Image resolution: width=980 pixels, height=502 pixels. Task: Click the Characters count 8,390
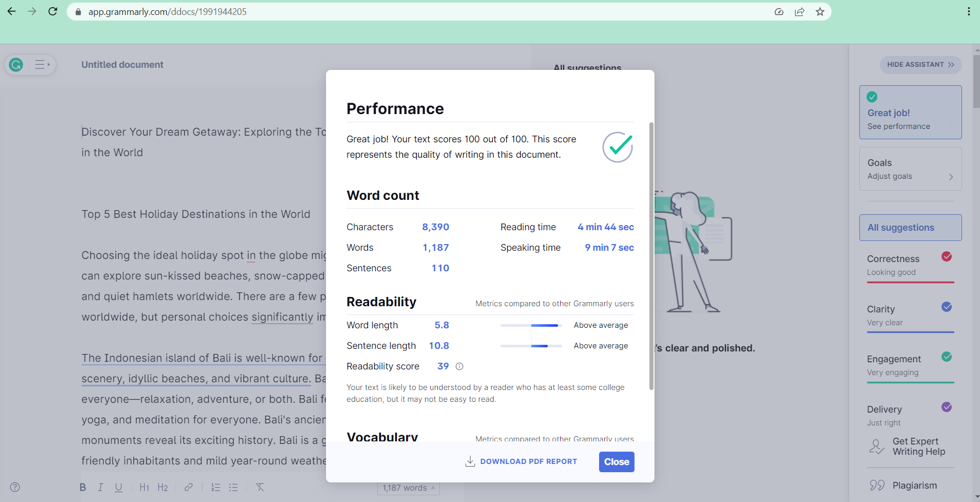(x=435, y=227)
